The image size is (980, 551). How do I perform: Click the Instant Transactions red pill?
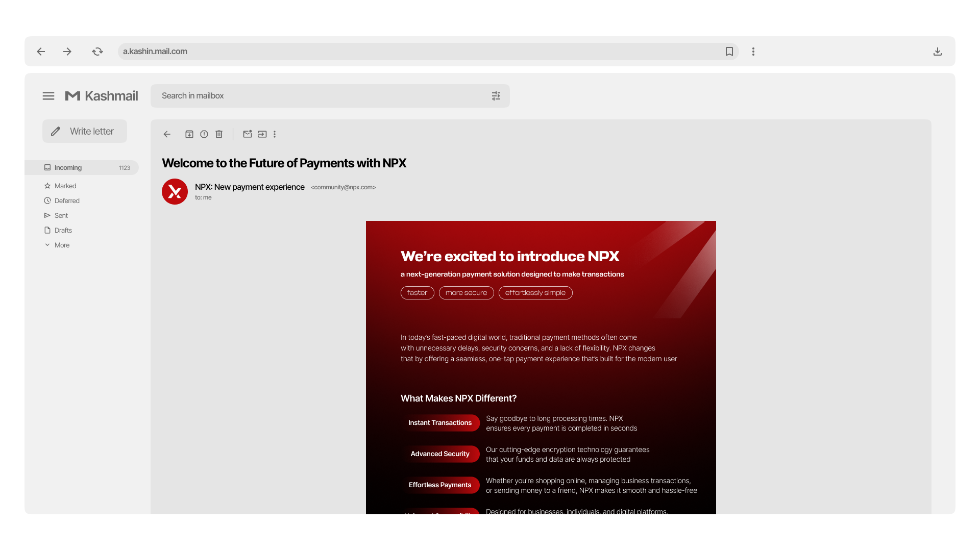click(440, 422)
